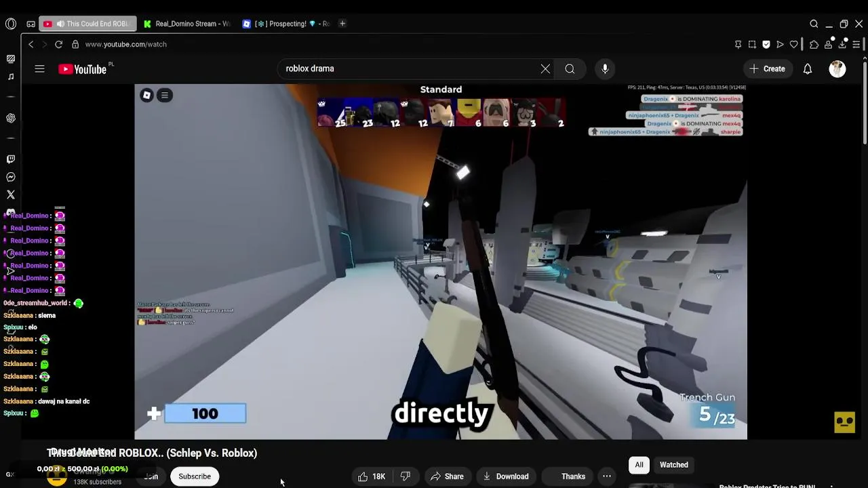Go to the YouTube home logo
The width and height of the screenshot is (868, 488).
83,69
